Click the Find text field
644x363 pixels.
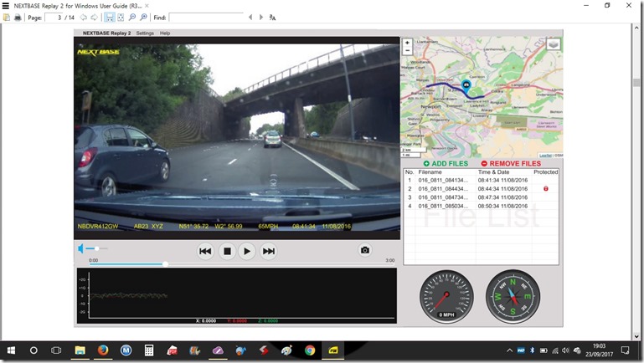(x=206, y=18)
